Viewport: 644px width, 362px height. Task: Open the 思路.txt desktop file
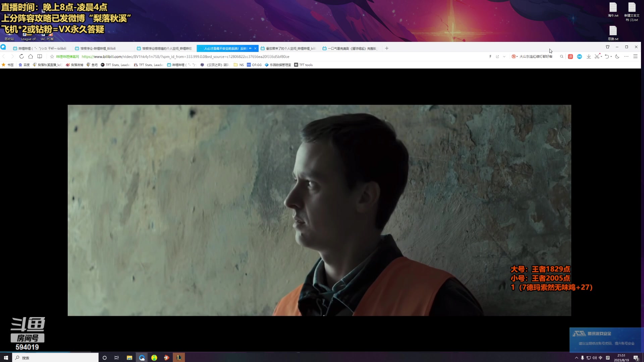click(613, 33)
